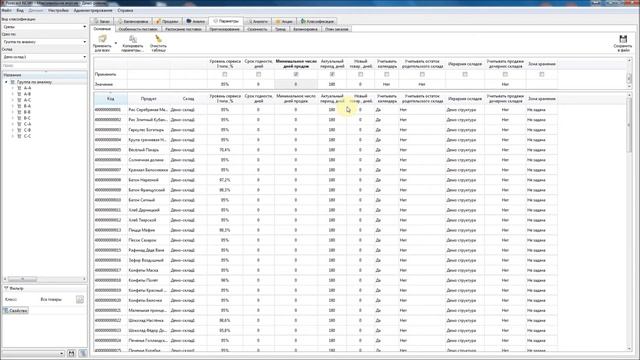Open the Forecasting sub-tab
This screenshot has width=640, height=360.
pyautogui.click(x=224, y=29)
